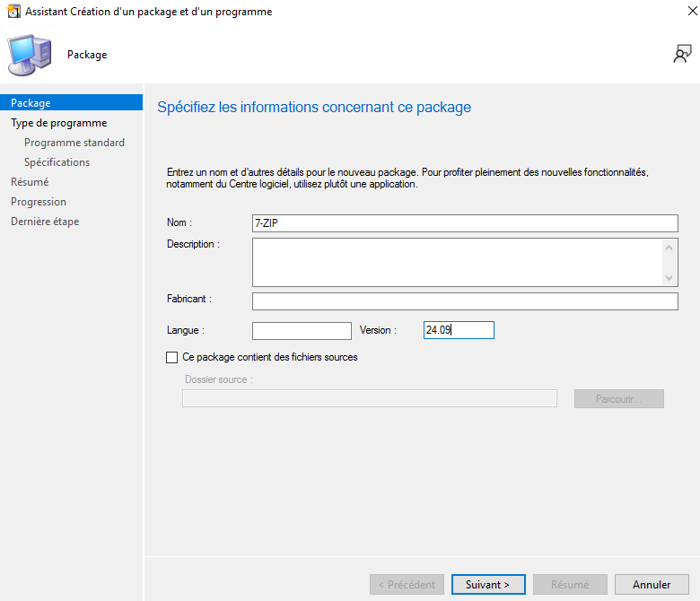Click the 'Suivant >' button
The image size is (700, 601).
click(x=487, y=585)
